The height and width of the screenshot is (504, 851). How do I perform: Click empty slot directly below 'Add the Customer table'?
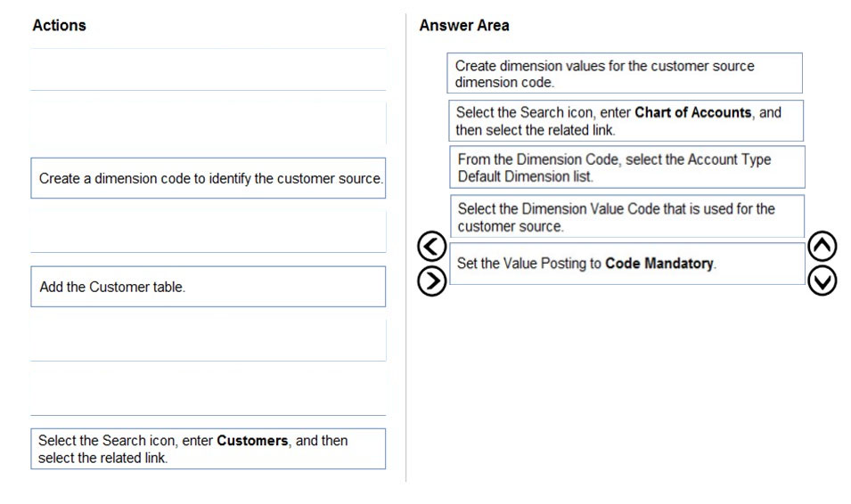[209, 341]
